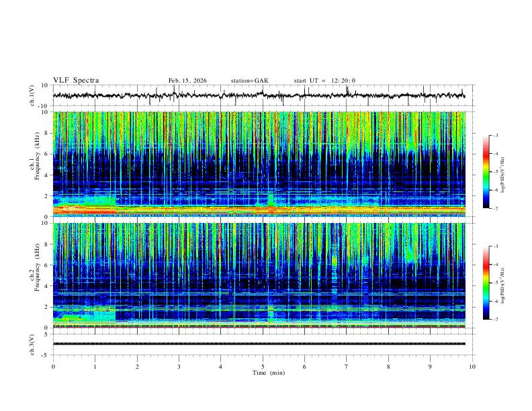
Task: Click the ch.1 PSD color bar
Action: (x=486, y=172)
